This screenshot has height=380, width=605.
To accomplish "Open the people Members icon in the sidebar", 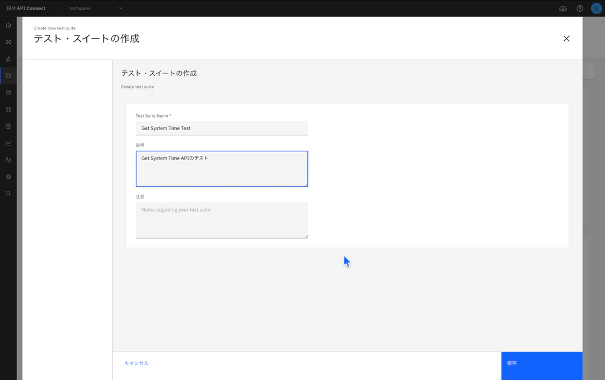I will [x=8, y=160].
